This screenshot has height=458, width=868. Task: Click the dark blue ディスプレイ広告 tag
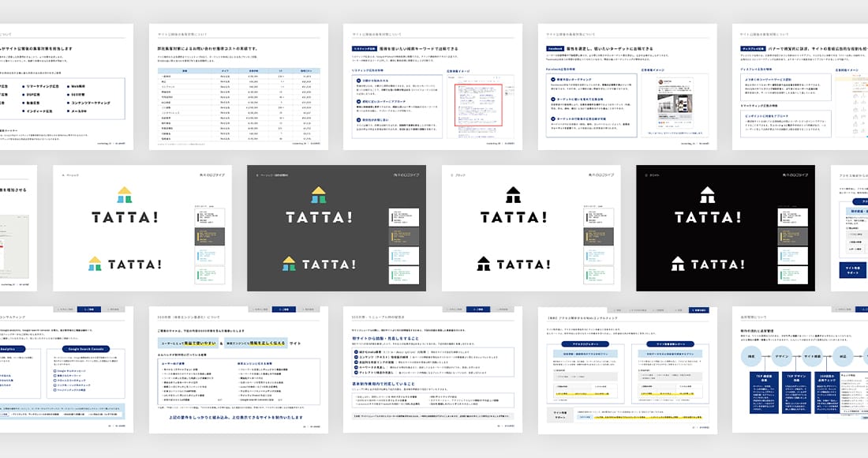(x=753, y=49)
